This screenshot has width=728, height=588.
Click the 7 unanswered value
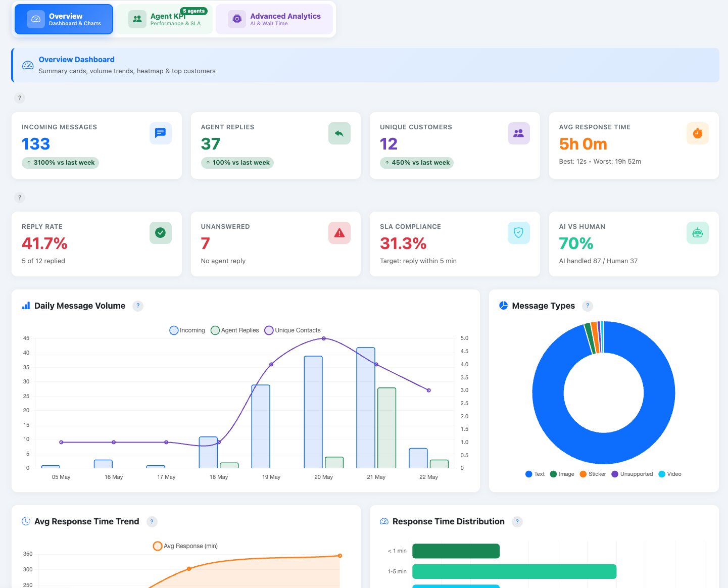(205, 243)
